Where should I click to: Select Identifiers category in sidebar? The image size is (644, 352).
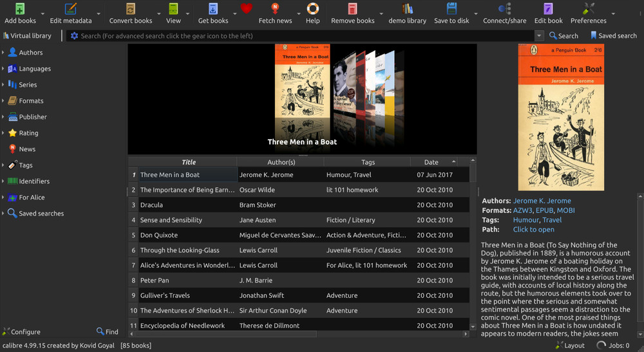[33, 181]
